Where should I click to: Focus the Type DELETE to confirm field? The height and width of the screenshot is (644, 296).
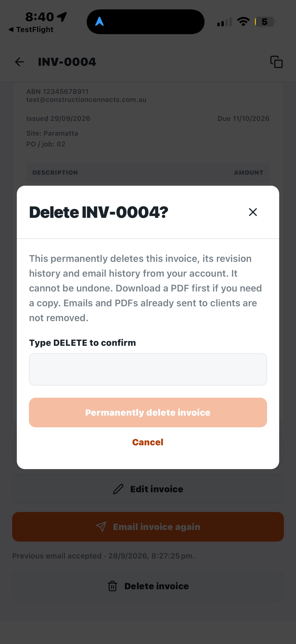coord(148,369)
